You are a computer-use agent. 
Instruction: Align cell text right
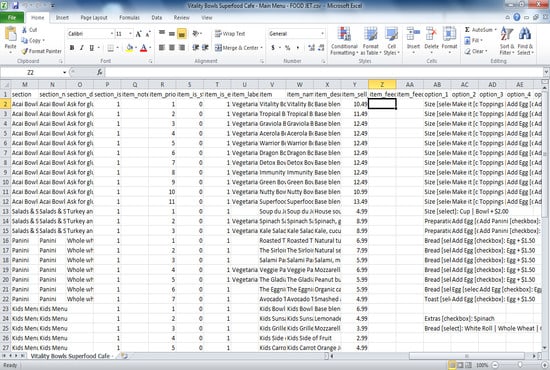(182, 48)
